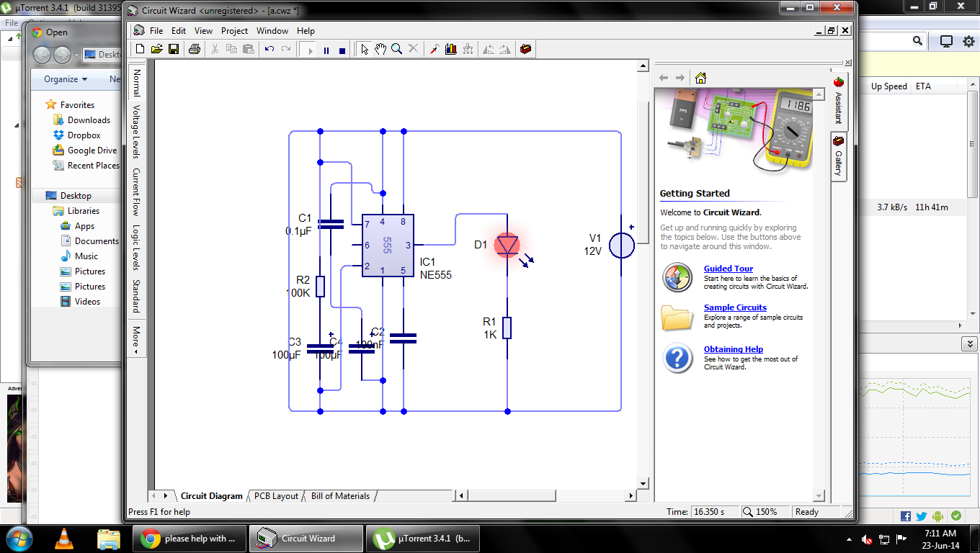Click the rotate left toolbar icon
This screenshot has height=553, width=980.
pyautogui.click(x=489, y=49)
